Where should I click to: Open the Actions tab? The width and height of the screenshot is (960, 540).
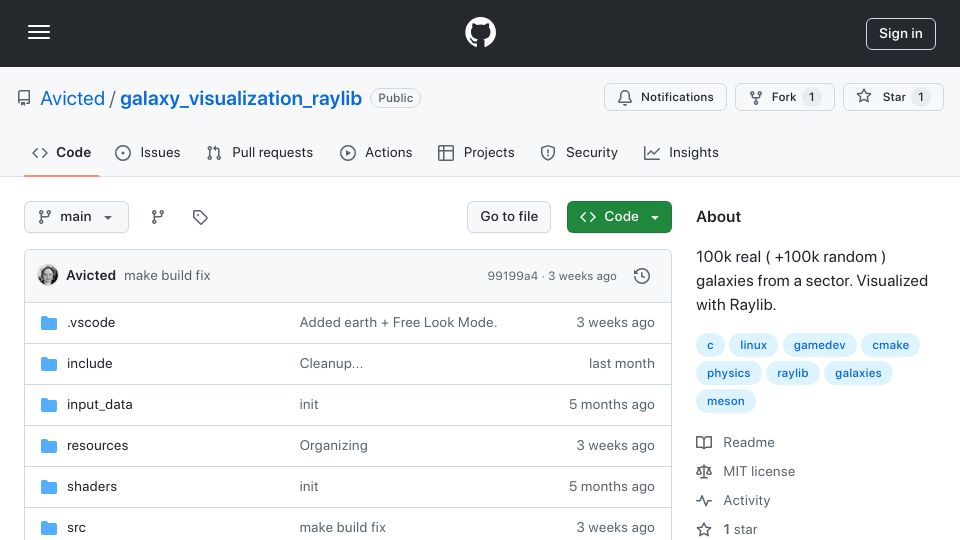[x=376, y=152]
